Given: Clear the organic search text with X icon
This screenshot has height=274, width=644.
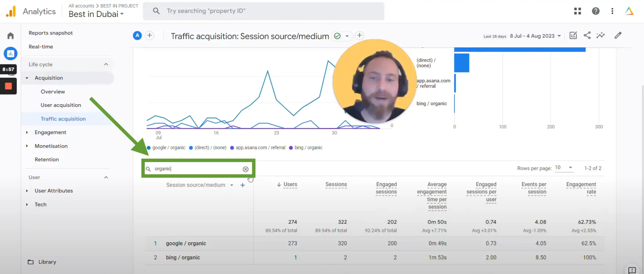Looking at the screenshot, I should (246, 169).
